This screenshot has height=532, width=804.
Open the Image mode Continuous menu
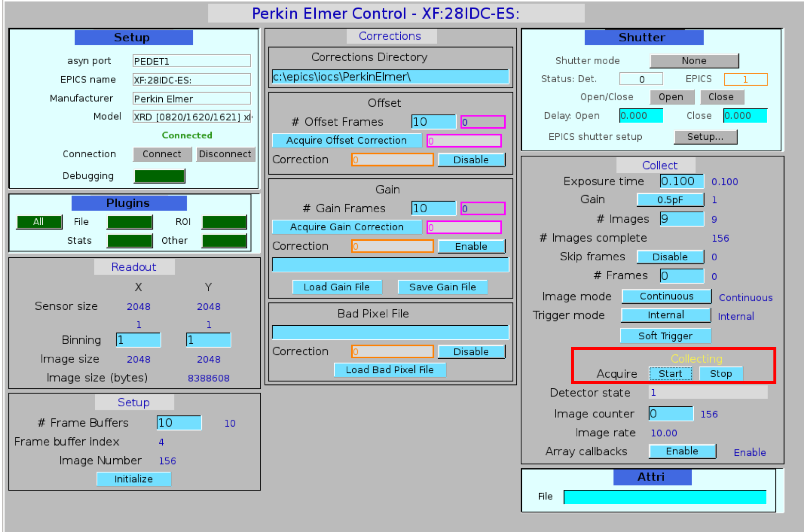tap(667, 297)
